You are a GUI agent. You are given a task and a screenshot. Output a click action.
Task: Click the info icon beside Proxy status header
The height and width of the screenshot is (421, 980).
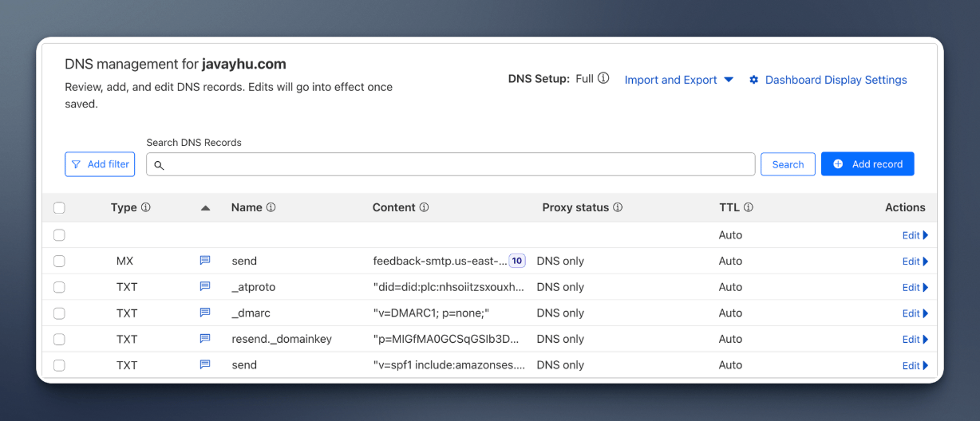click(x=618, y=207)
